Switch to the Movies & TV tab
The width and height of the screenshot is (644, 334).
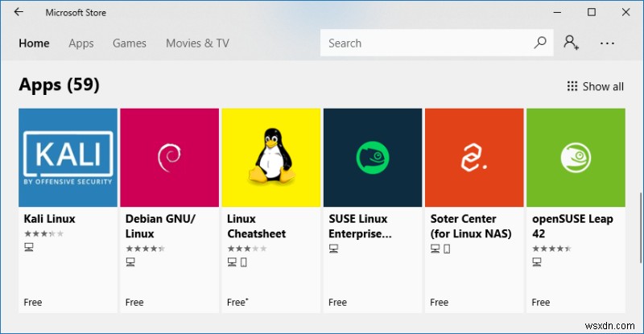tap(197, 43)
